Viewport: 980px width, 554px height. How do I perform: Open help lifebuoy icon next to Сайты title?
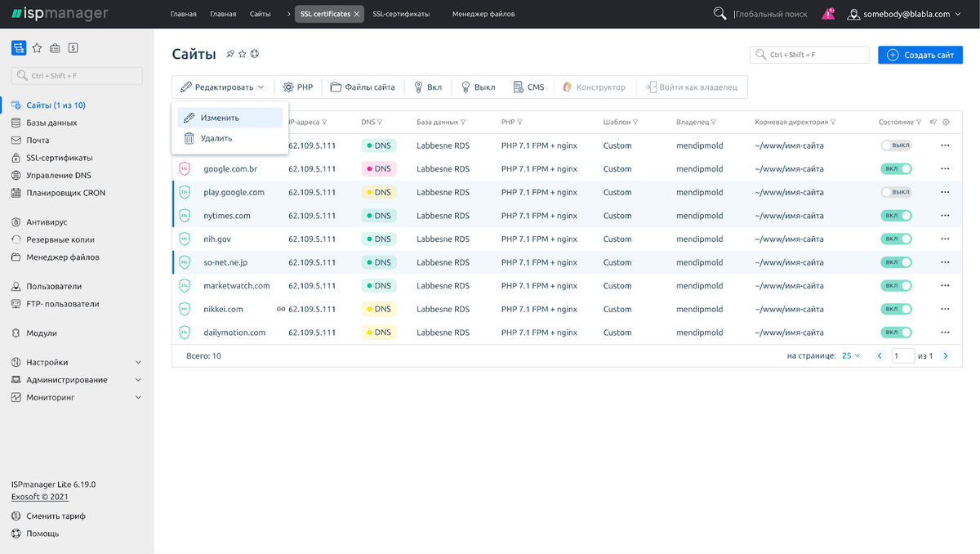click(x=254, y=54)
